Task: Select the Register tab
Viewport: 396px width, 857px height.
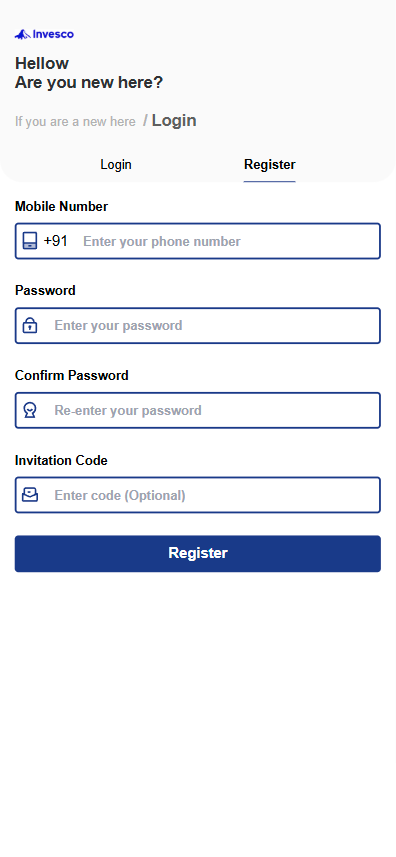Action: [x=270, y=165]
